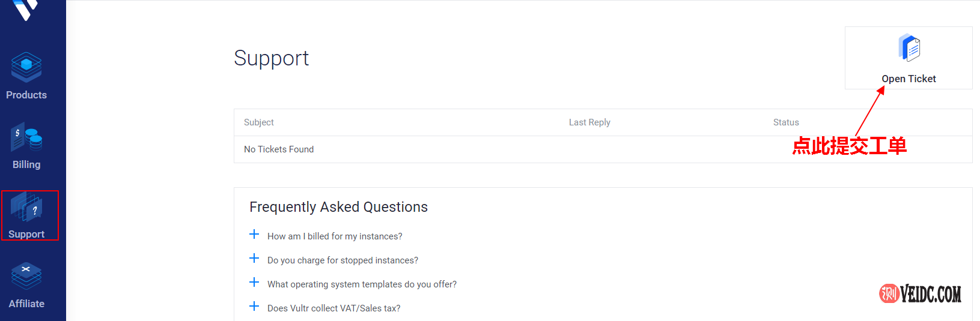Click the Subject column header
The image size is (980, 321).
pos(259,122)
